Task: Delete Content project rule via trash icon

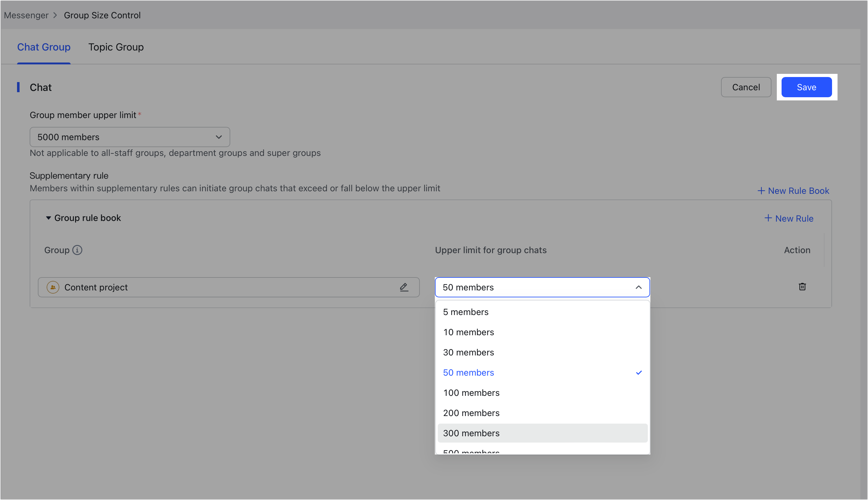Action: click(x=802, y=287)
